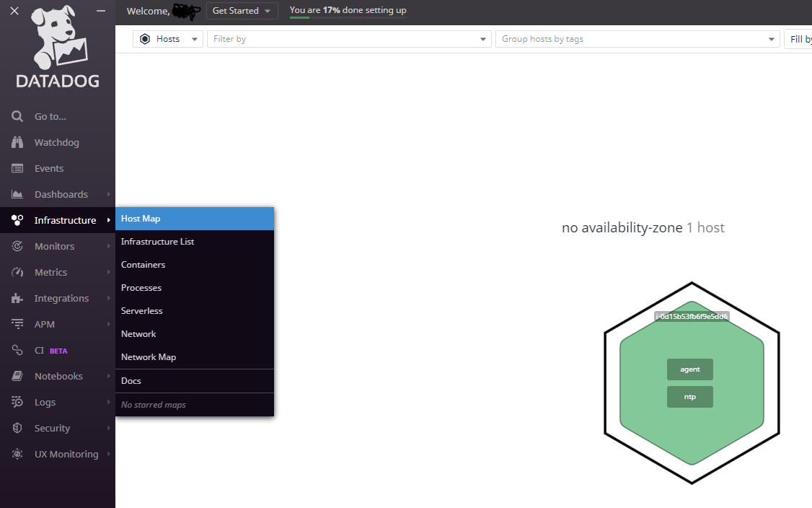Viewport: 812px width, 508px height.
Task: Open Events page
Action: coord(58,168)
